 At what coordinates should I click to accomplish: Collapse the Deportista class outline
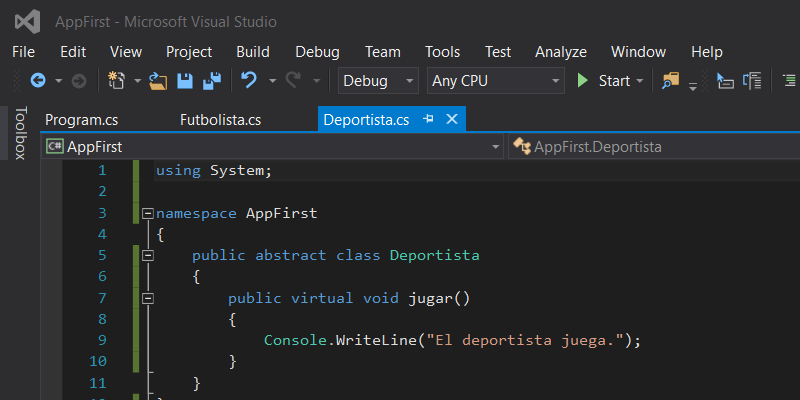(x=148, y=255)
